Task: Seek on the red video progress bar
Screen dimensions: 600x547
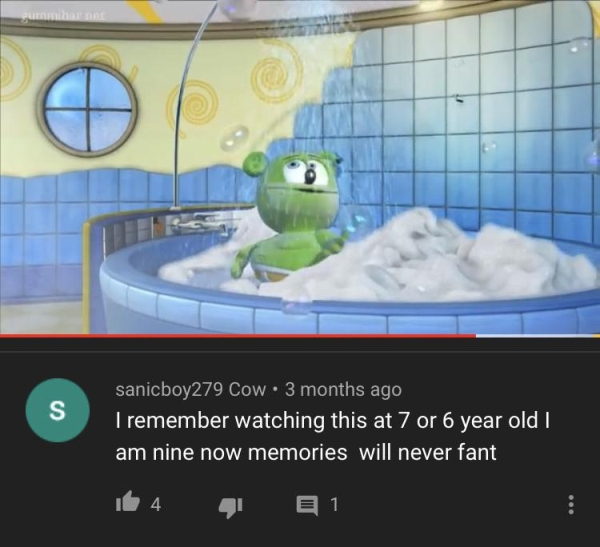Action: 238,336
